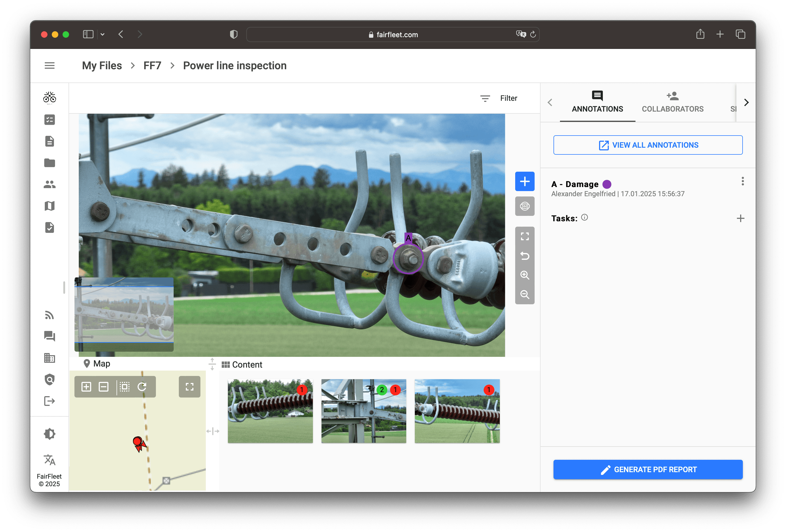This screenshot has width=786, height=532.
Task: Toggle the dark mode brightness icon
Action: coord(49,434)
